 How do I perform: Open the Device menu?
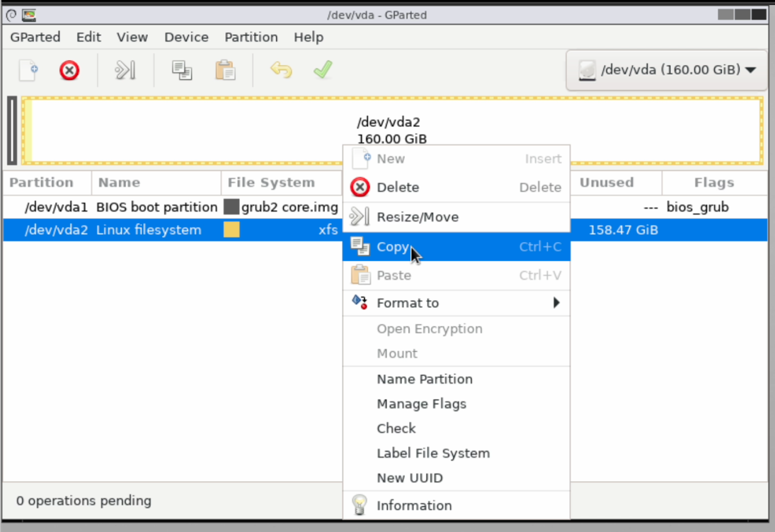pyautogui.click(x=186, y=37)
